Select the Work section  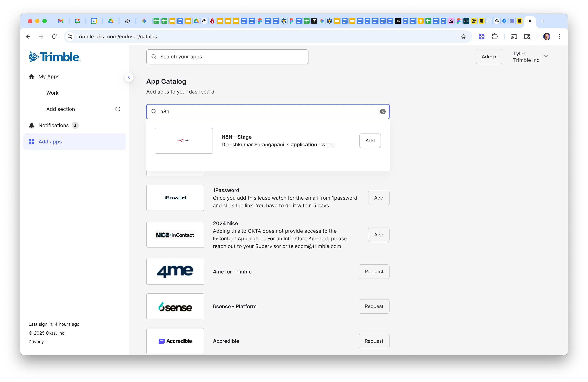[52, 93]
